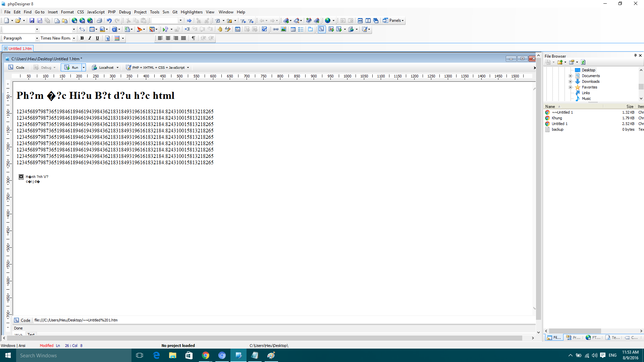Open the Times New Roman font dropdown
The width and height of the screenshot is (644, 362).
(x=74, y=38)
